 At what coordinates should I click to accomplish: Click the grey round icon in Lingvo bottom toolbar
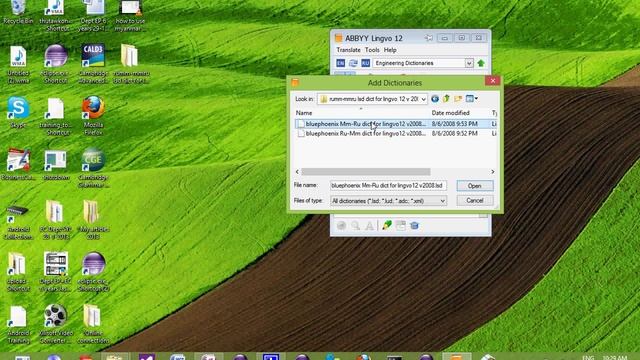coord(341,226)
